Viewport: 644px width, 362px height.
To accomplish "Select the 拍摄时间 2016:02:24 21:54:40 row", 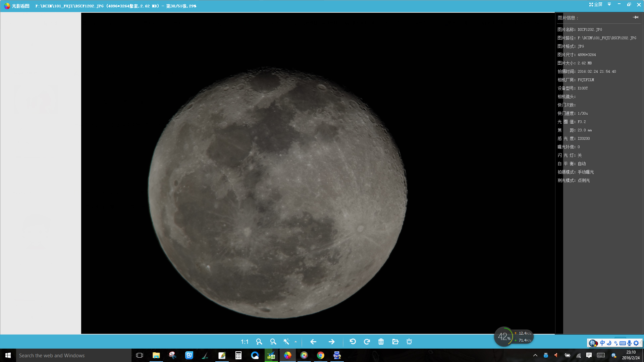I will [x=587, y=71].
